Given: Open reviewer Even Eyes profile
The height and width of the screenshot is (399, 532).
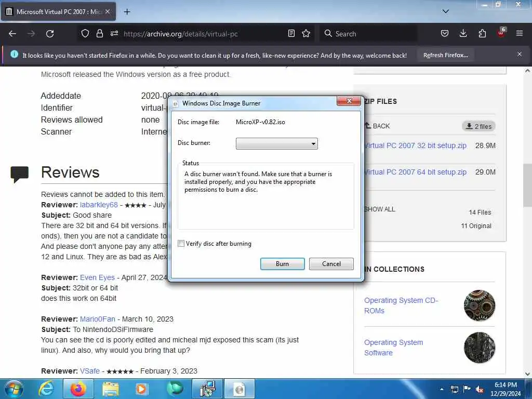Looking at the screenshot, I should (x=97, y=277).
